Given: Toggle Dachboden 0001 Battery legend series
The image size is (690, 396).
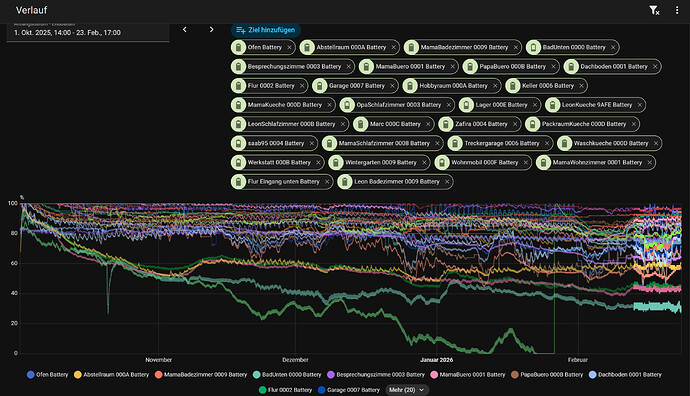Looking at the screenshot, I should [x=625, y=375].
